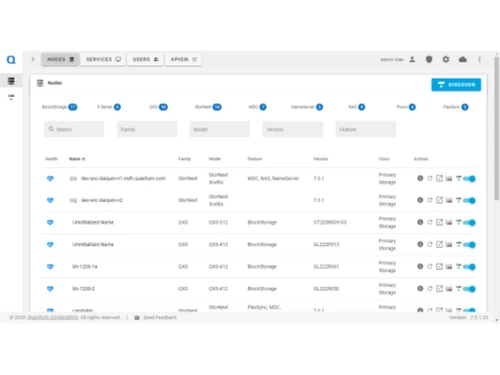Image resolution: width=500 pixels, height=375 pixels.
Task: Show info for dev-snc-daiquiri-n2 node
Action: pyautogui.click(x=420, y=200)
